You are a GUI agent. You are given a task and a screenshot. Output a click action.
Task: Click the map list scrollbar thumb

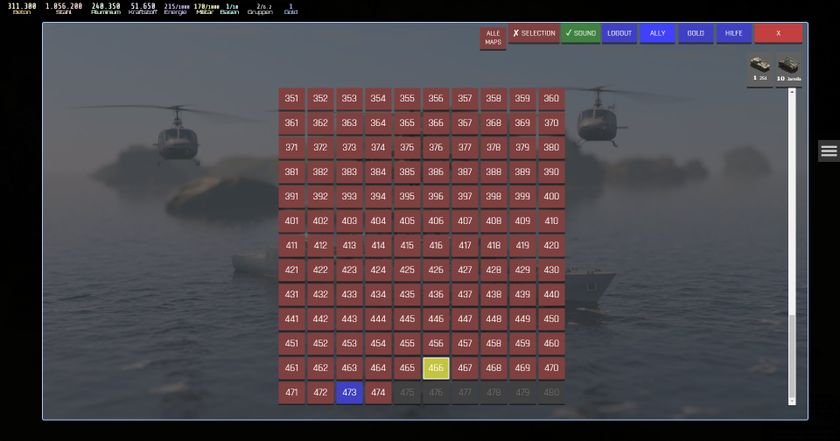(793, 359)
